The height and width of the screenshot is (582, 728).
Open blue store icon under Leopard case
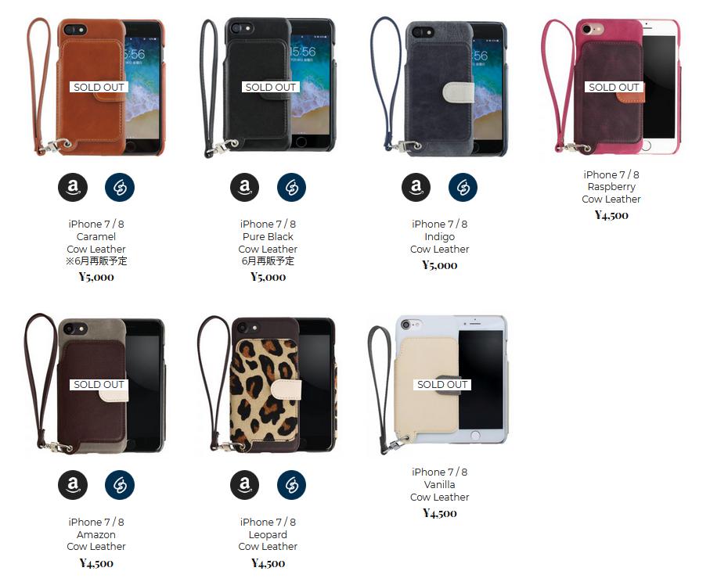point(291,484)
